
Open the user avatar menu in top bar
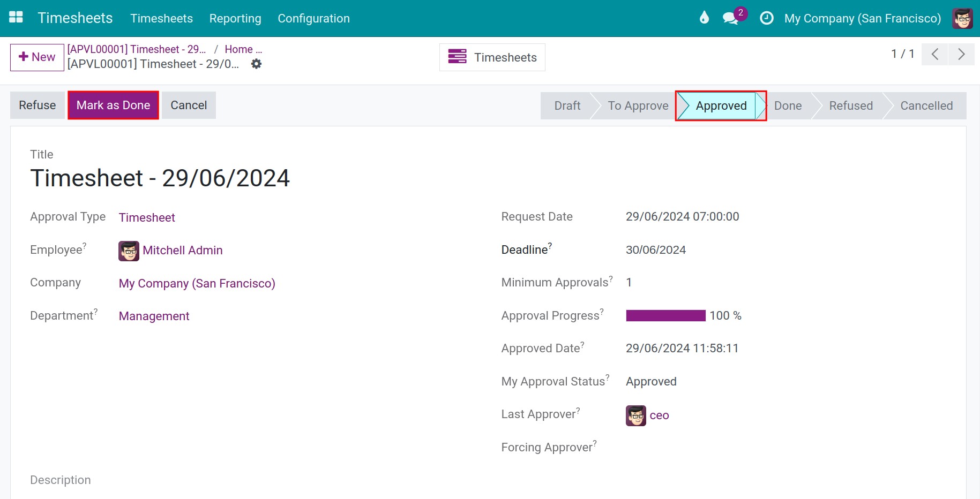click(x=962, y=18)
